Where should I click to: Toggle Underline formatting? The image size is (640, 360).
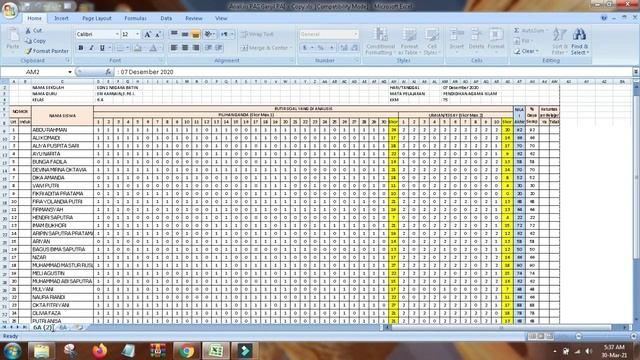(102, 48)
